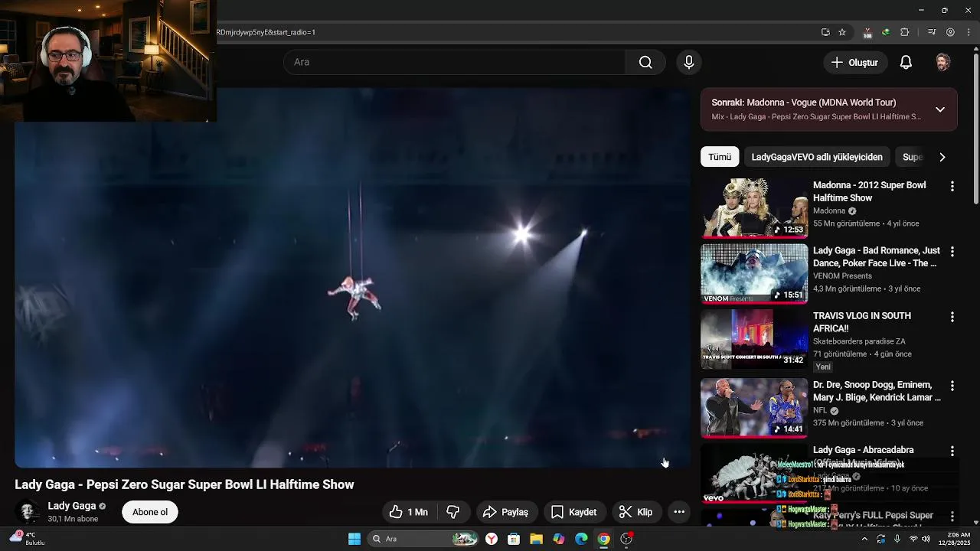Open options menu for Dr. Dre Snoop Dogg video
This screenshot has width=980, height=551.
(952, 386)
